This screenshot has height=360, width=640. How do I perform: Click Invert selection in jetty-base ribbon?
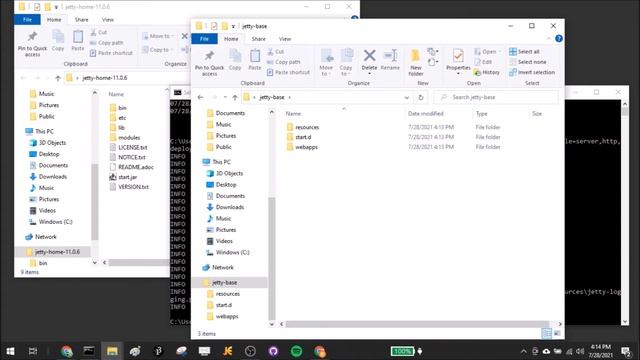pos(532,72)
